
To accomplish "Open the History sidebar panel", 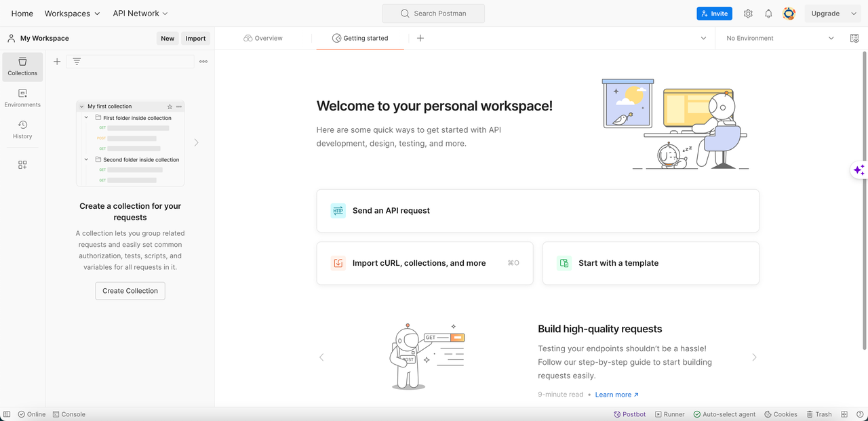I will pos(22,129).
